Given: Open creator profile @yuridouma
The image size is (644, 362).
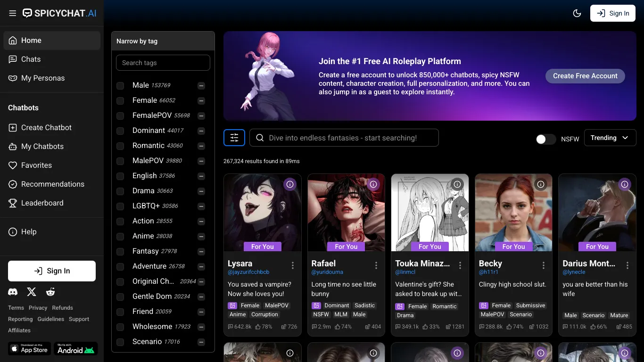Looking at the screenshot, I should point(327,272).
